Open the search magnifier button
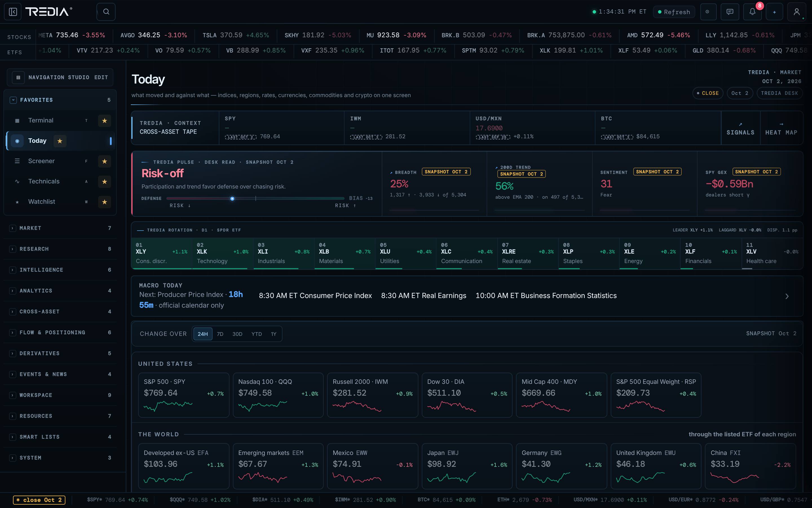This screenshot has height=508, width=812. (106, 12)
